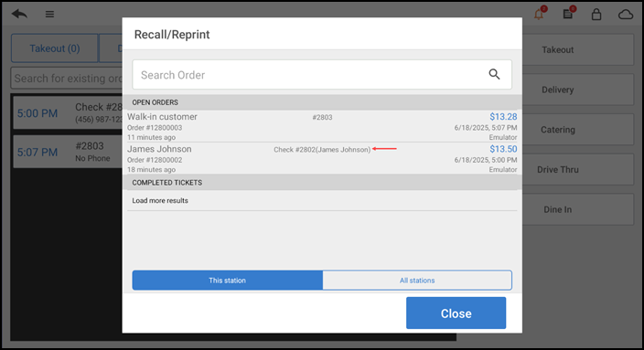The image size is (644, 350).
Task: Click the background search for existing orders field
Action: click(66, 78)
